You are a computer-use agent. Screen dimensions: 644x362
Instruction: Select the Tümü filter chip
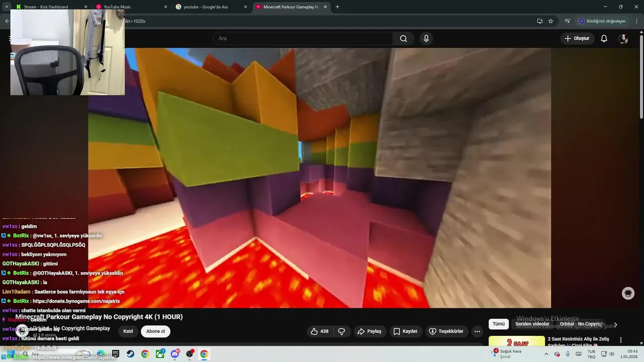click(x=499, y=324)
